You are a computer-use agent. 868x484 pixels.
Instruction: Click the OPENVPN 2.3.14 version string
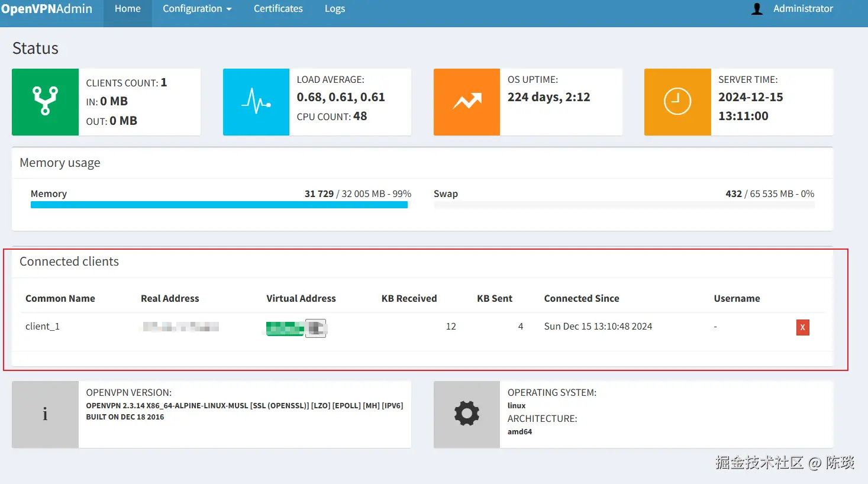[244, 406]
